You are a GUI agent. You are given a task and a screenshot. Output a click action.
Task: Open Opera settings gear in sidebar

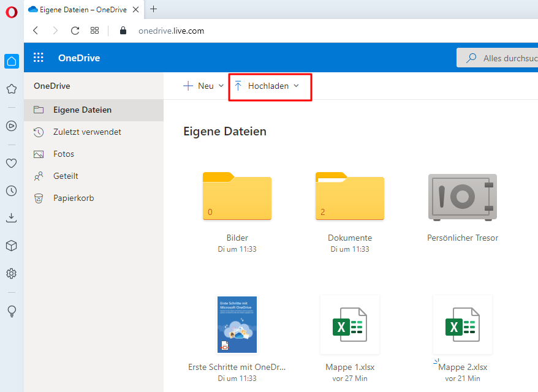(x=11, y=273)
